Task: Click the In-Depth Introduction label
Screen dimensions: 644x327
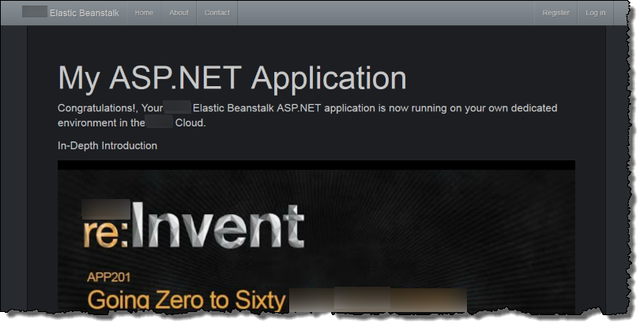Action: click(x=107, y=145)
